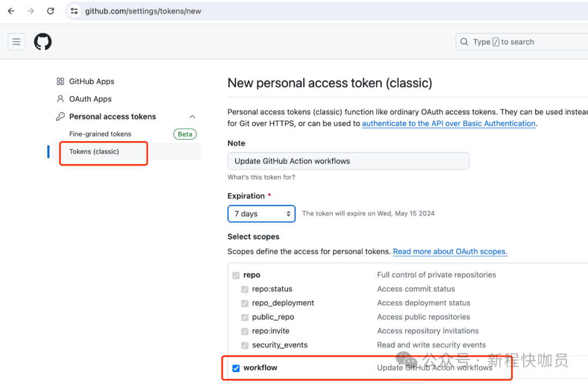Click the search magnifier icon
Viewport: 588px width, 384px height.
coord(464,41)
